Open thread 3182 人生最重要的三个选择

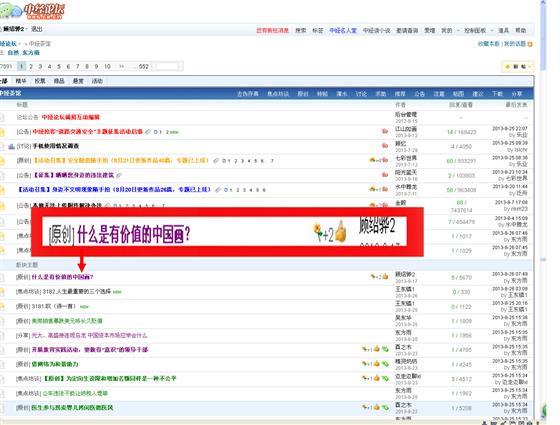76,292
